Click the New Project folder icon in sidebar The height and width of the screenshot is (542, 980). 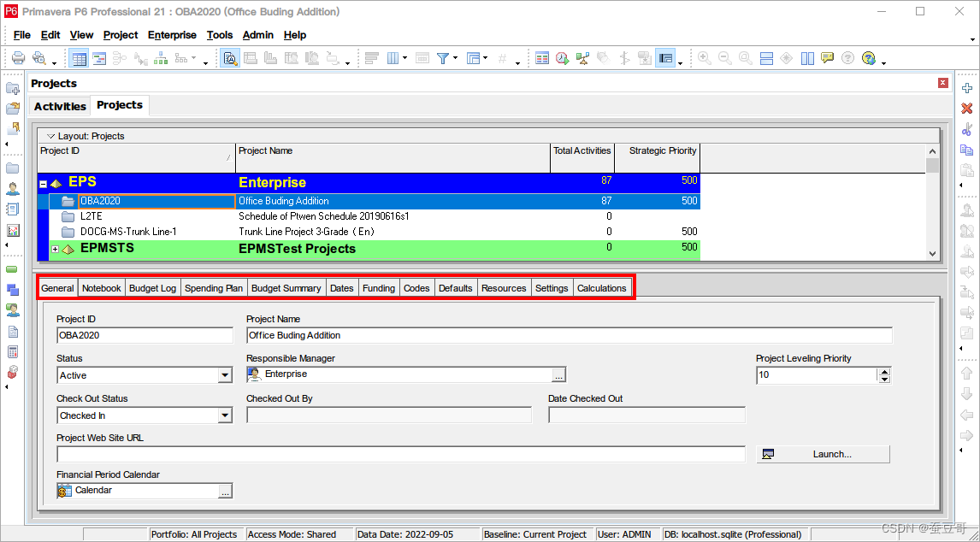coord(13,88)
